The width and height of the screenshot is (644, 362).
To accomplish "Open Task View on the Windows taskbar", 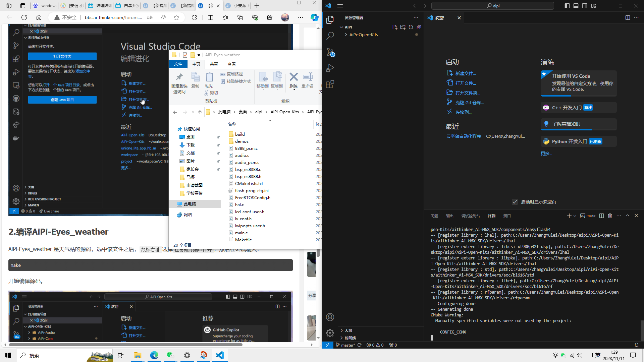I will (120, 355).
